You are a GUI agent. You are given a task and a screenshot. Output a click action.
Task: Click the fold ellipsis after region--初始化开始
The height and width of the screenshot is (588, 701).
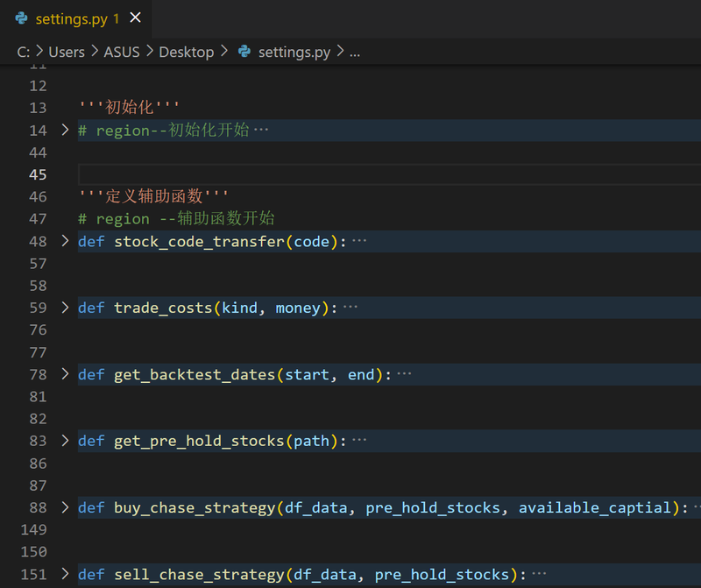261,130
